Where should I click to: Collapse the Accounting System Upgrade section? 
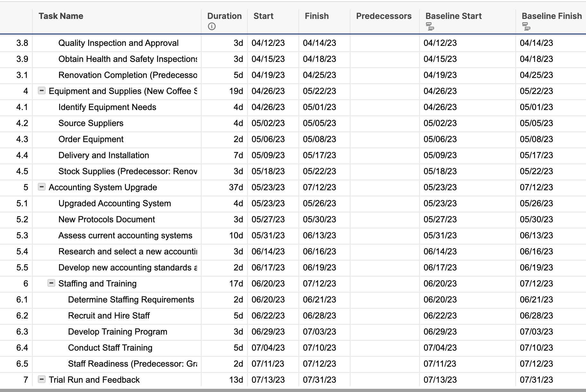[x=41, y=187]
